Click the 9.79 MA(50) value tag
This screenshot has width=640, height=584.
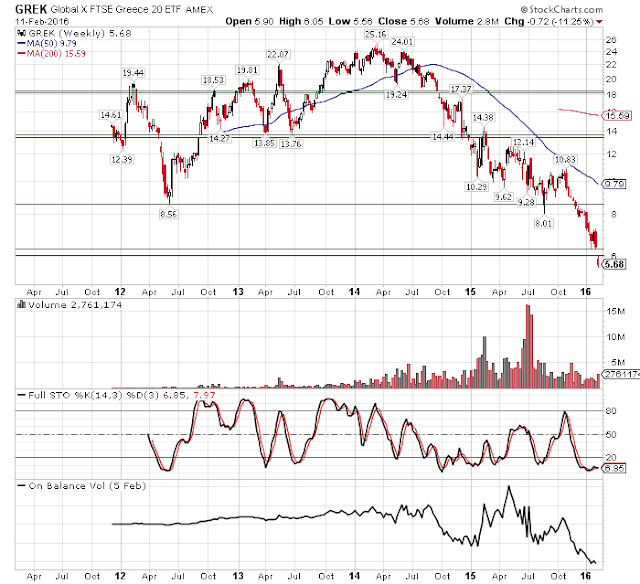614,184
